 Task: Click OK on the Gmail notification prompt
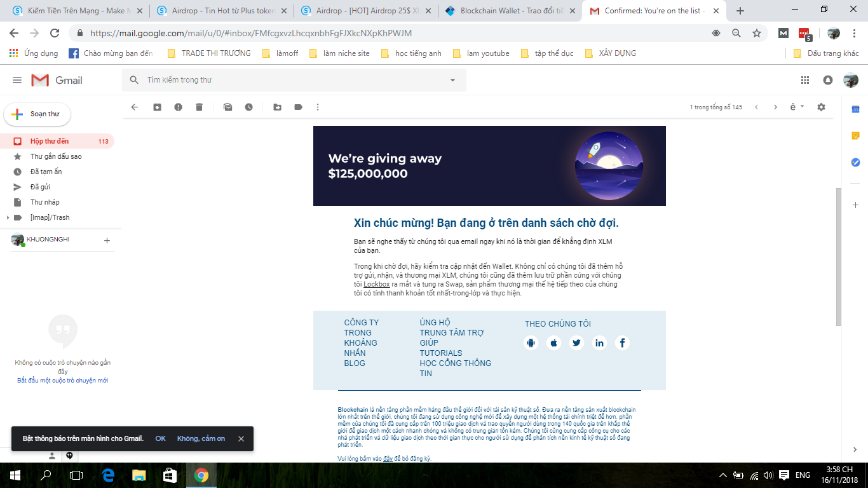pyautogui.click(x=160, y=438)
